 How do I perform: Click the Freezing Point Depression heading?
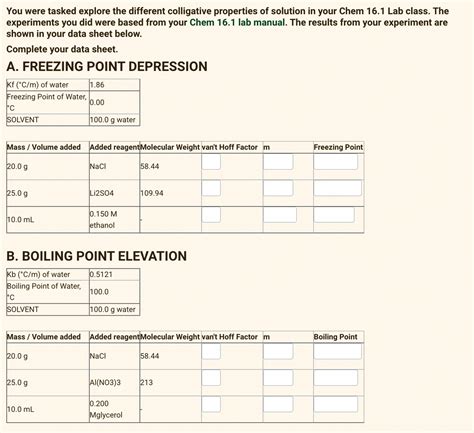tap(107, 66)
